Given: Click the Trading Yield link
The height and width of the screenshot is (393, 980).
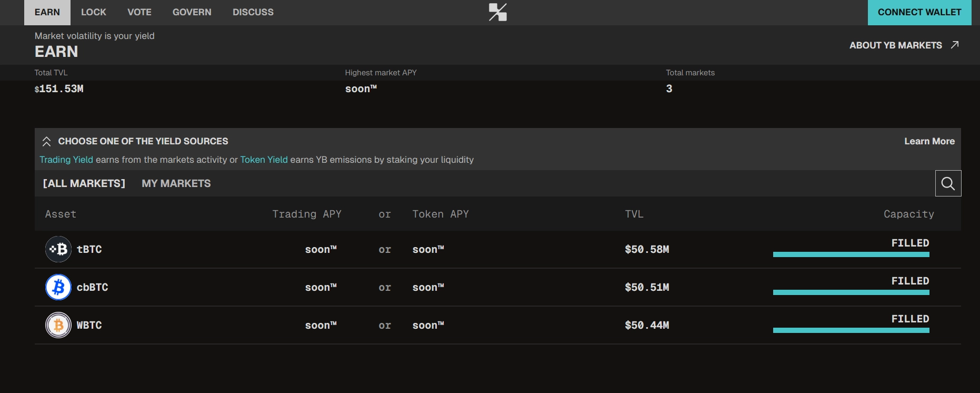Looking at the screenshot, I should tap(66, 160).
